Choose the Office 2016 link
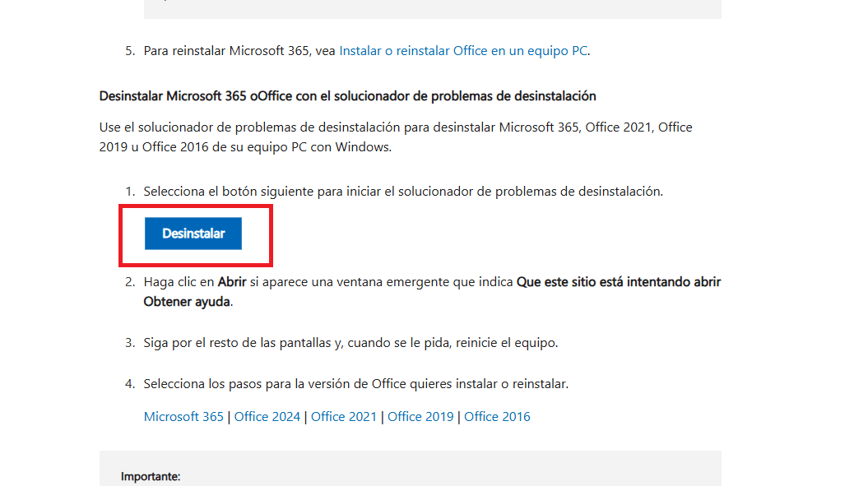 [x=497, y=417]
